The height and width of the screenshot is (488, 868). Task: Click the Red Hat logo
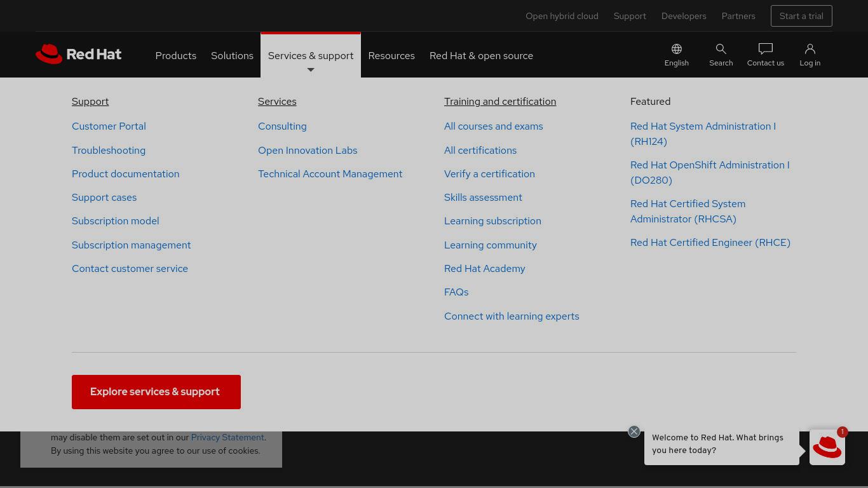pos(78,54)
